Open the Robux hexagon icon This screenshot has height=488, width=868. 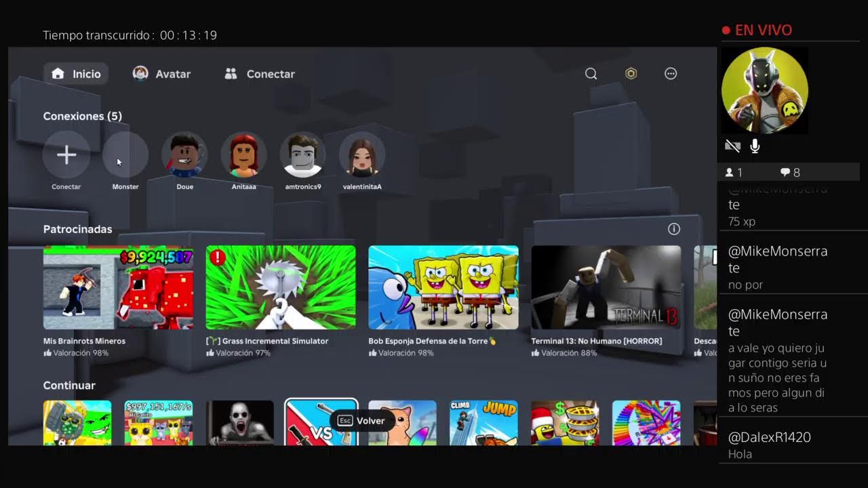click(631, 74)
